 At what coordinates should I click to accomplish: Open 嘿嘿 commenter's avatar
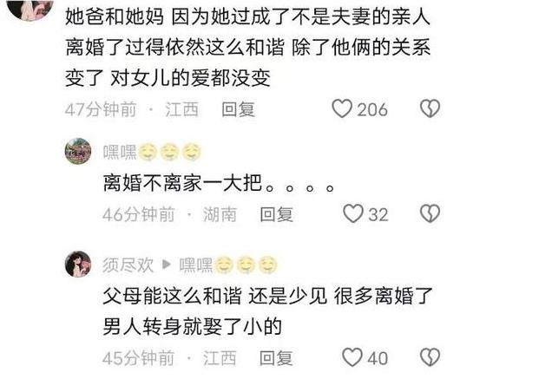click(x=78, y=151)
